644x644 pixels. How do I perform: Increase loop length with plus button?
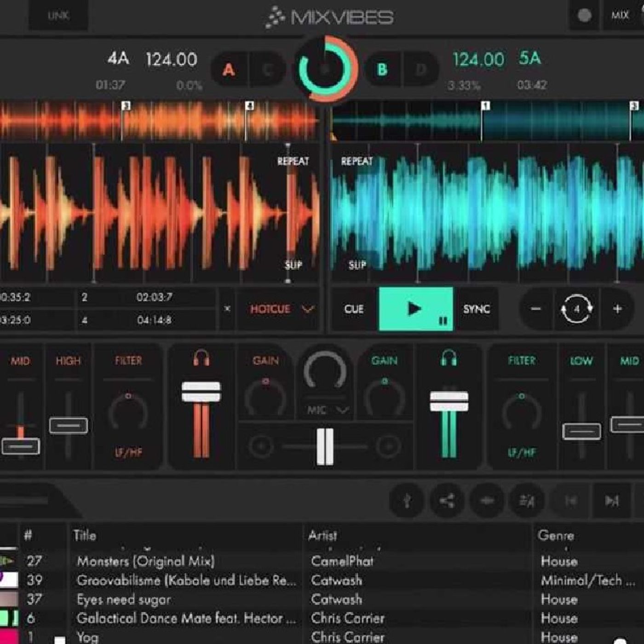[617, 309]
